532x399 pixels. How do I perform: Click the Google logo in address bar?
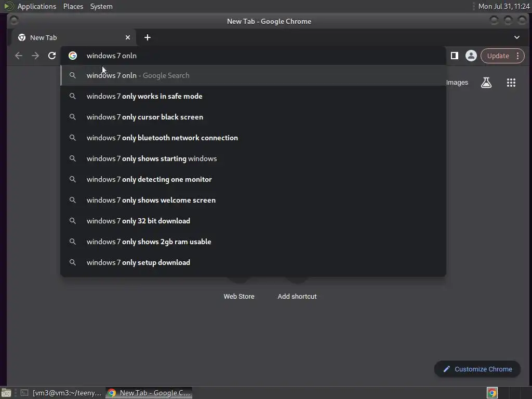pyautogui.click(x=73, y=56)
